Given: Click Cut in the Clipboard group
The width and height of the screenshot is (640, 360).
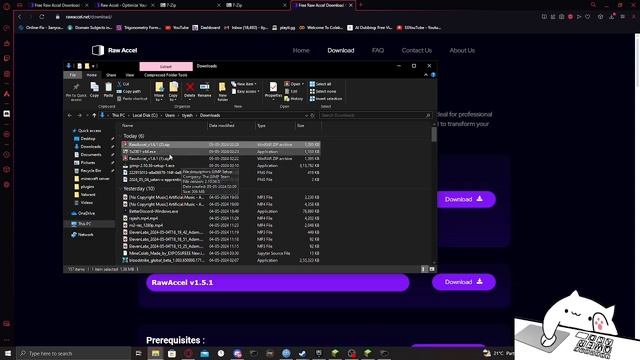Looking at the screenshot, I should coord(123,84).
